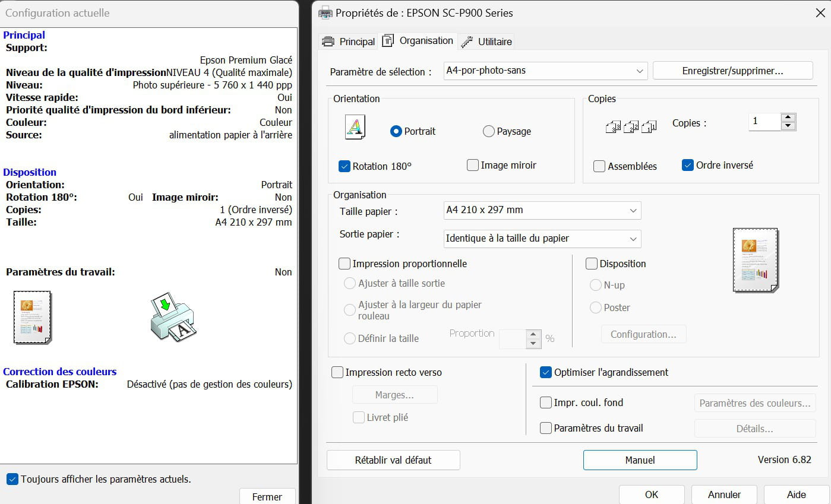This screenshot has height=504, width=831.
Task: Click the printer icon in the title bar
Action: pyautogui.click(x=325, y=12)
